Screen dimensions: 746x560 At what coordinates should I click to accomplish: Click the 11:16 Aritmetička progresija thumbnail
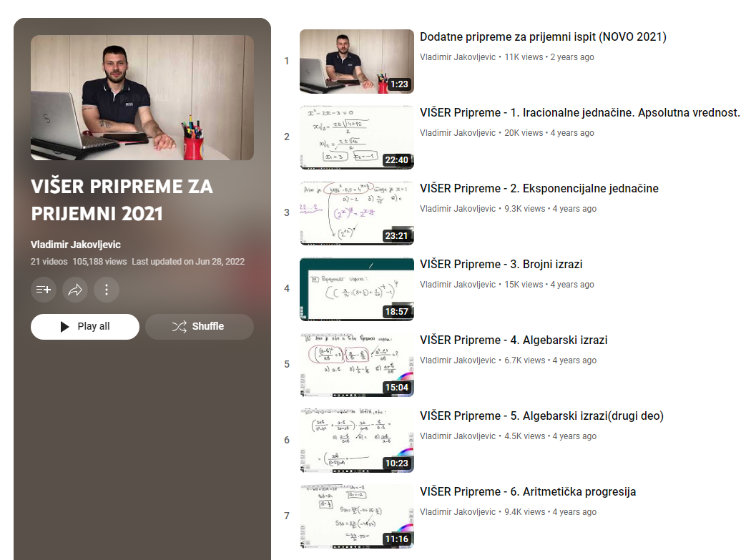click(357, 516)
